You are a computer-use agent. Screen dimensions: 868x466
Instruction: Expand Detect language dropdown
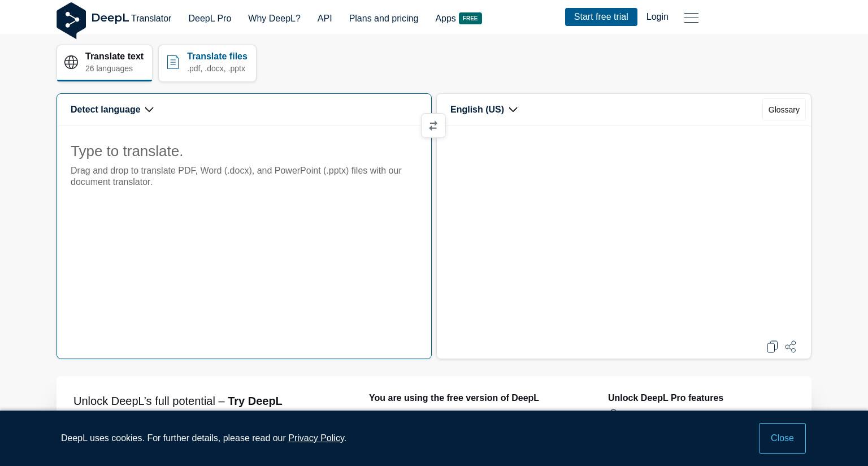pos(112,110)
